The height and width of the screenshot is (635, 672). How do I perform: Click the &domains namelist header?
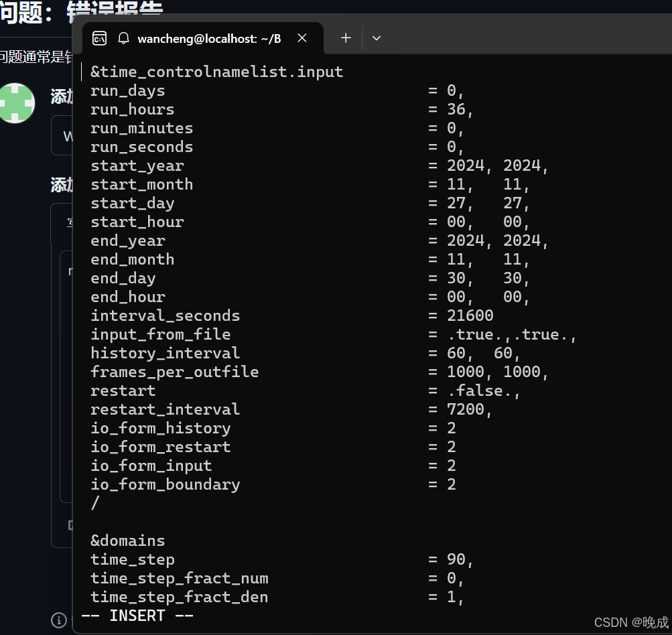[127, 541]
